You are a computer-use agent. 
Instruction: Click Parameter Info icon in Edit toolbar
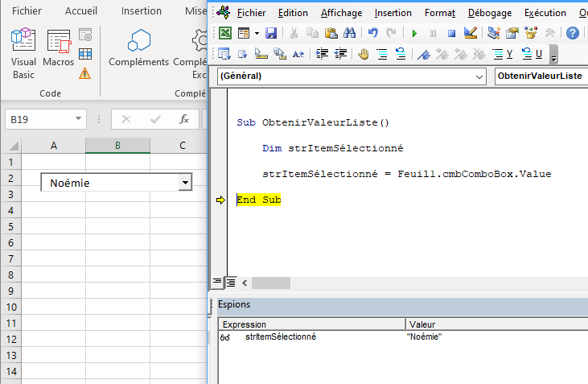click(x=280, y=54)
